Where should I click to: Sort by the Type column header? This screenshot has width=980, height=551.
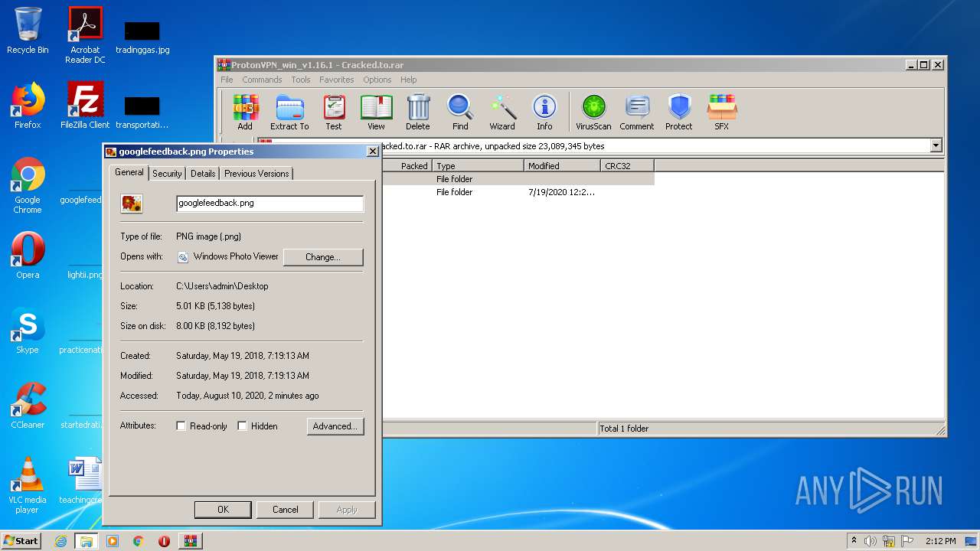[479, 166]
